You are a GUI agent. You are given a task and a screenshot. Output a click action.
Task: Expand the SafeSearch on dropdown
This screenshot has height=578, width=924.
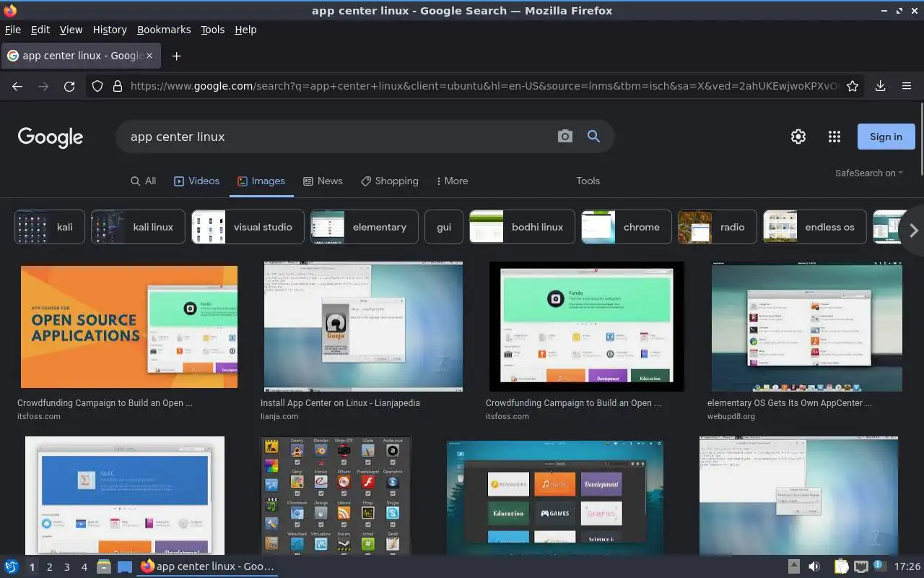click(x=868, y=173)
